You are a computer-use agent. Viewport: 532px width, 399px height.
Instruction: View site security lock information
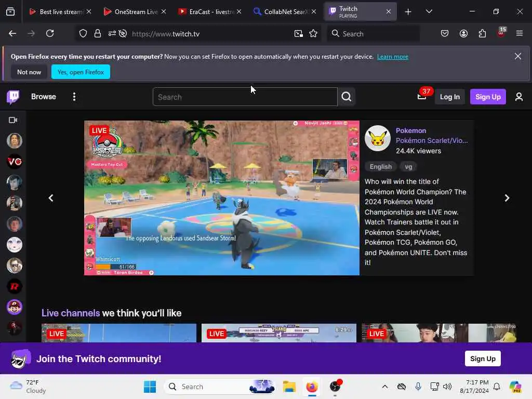[x=98, y=34]
